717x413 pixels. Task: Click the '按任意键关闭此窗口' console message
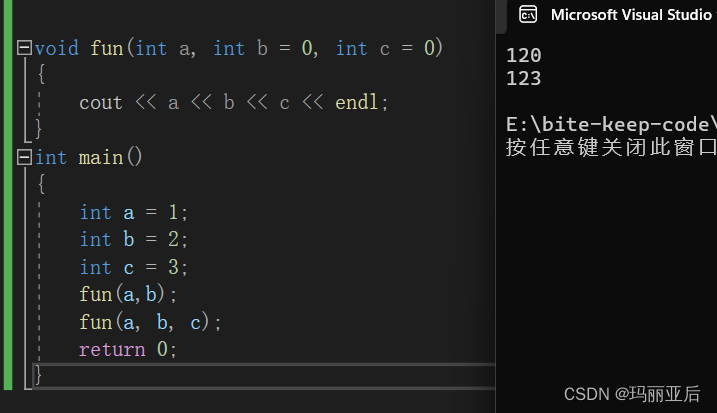tap(611, 147)
